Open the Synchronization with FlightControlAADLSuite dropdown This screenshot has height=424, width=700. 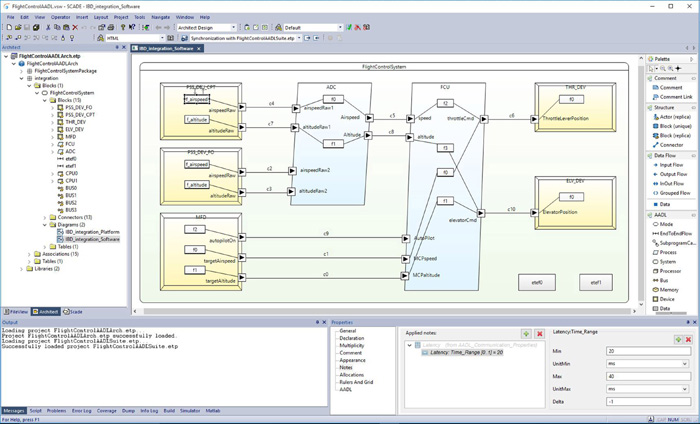point(299,38)
